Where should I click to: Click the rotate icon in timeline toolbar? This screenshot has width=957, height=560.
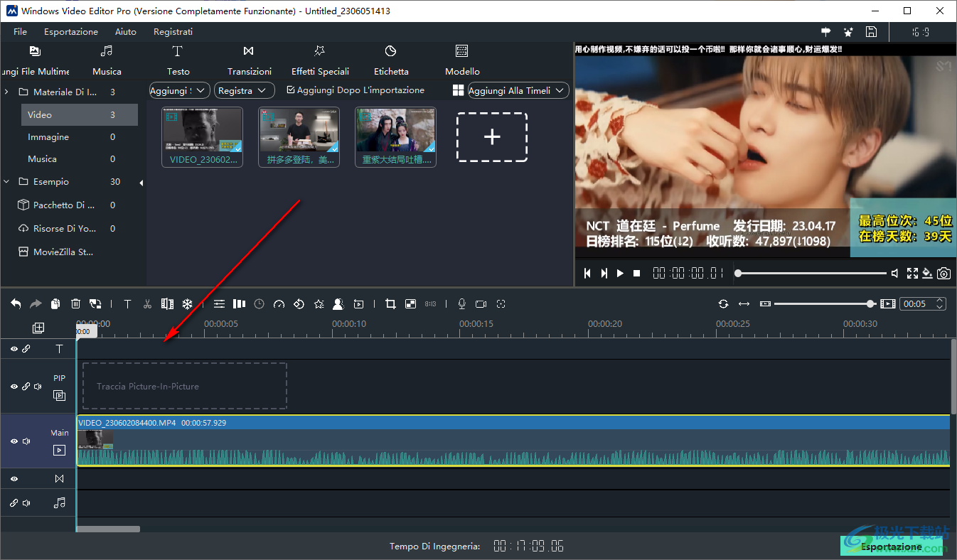[299, 303]
